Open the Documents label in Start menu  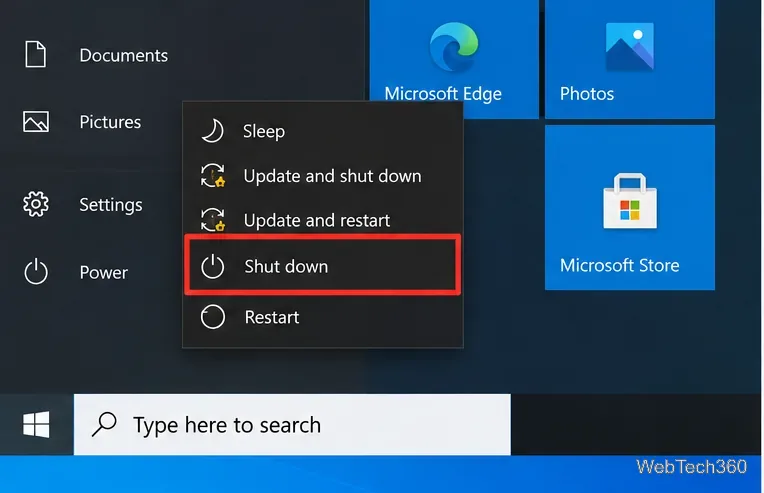pos(123,56)
